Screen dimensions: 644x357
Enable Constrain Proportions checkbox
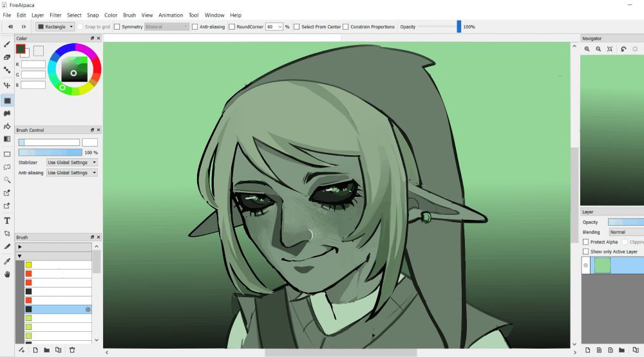pos(346,26)
